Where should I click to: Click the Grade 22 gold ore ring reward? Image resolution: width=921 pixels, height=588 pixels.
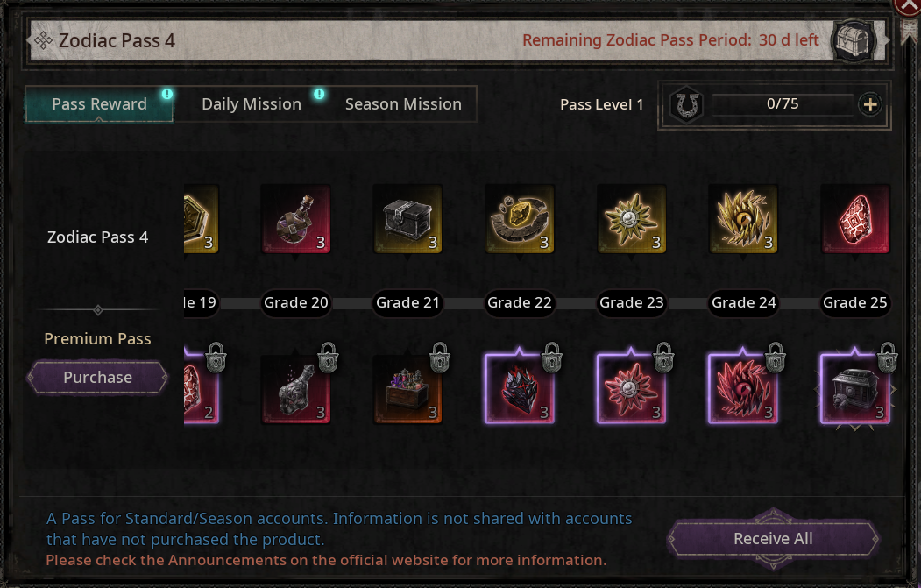[x=520, y=219]
